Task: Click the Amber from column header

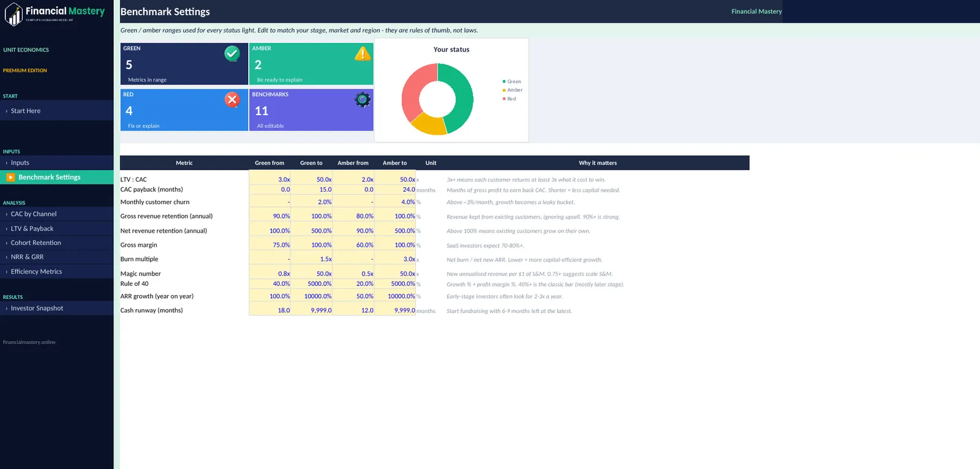Action: click(x=353, y=163)
